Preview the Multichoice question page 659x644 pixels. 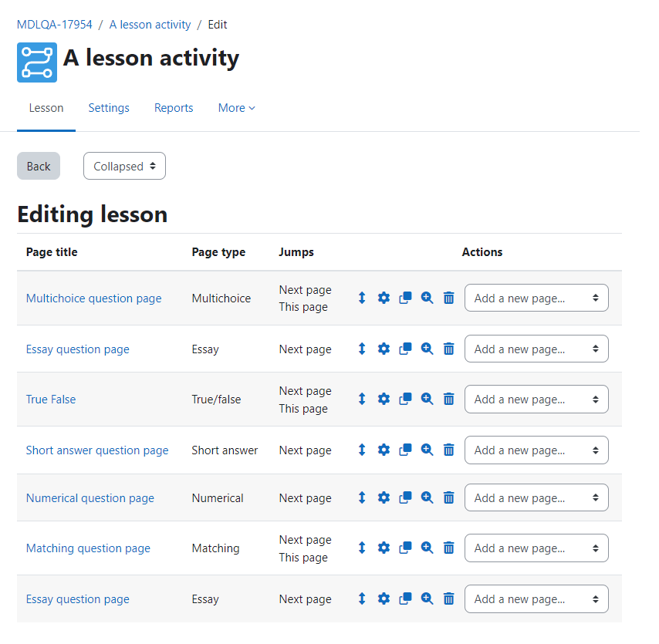427,298
